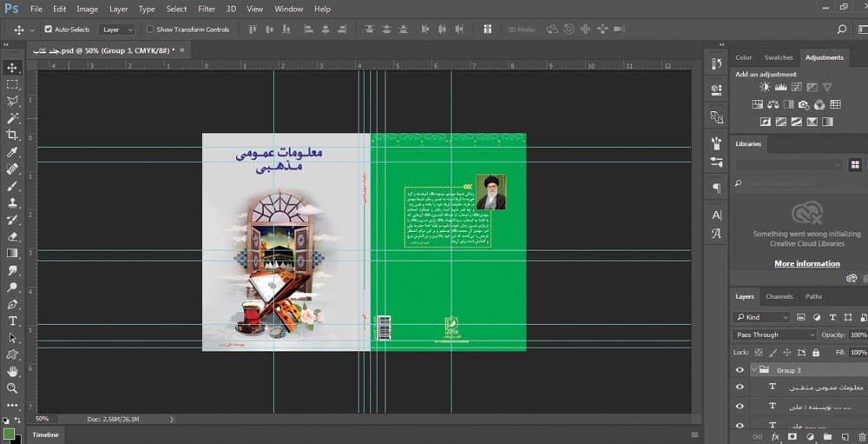Select the Gradient tool
The image size is (868, 444).
tap(11, 254)
